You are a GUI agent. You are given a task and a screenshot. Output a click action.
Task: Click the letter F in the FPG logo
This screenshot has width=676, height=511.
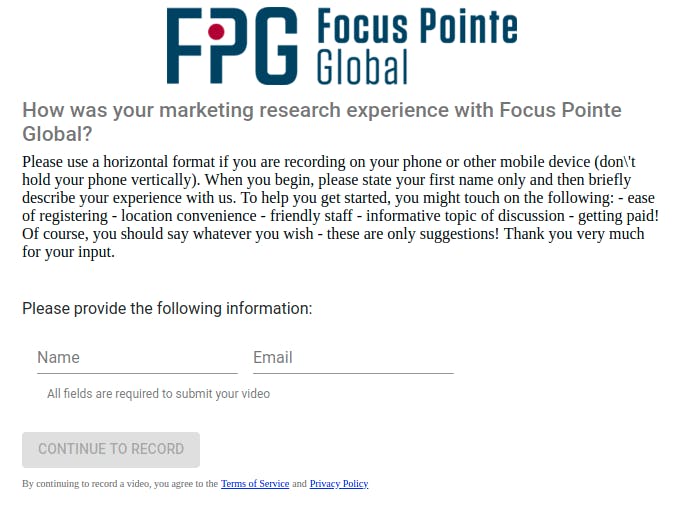[186, 46]
